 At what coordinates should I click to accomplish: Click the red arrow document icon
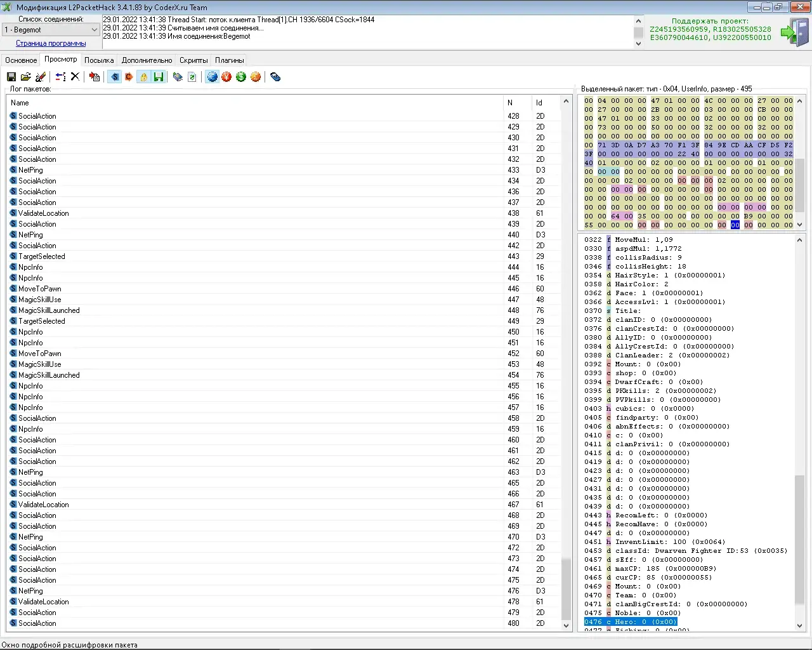[95, 77]
